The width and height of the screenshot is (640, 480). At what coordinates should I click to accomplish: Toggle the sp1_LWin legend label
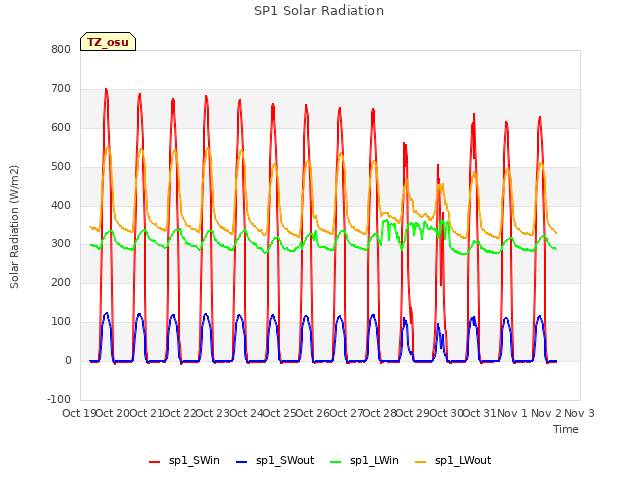tap(374, 461)
